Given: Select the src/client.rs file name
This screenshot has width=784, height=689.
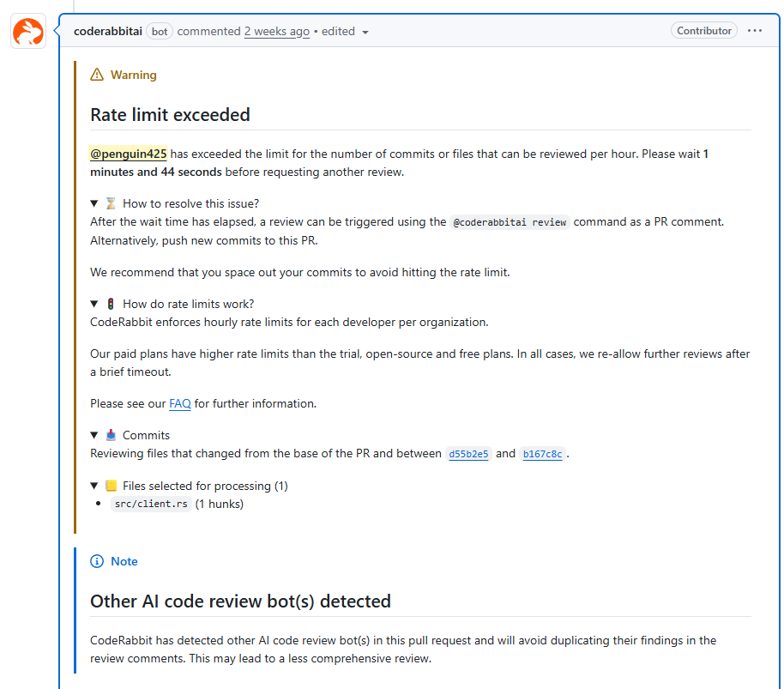Looking at the screenshot, I should pos(151,504).
